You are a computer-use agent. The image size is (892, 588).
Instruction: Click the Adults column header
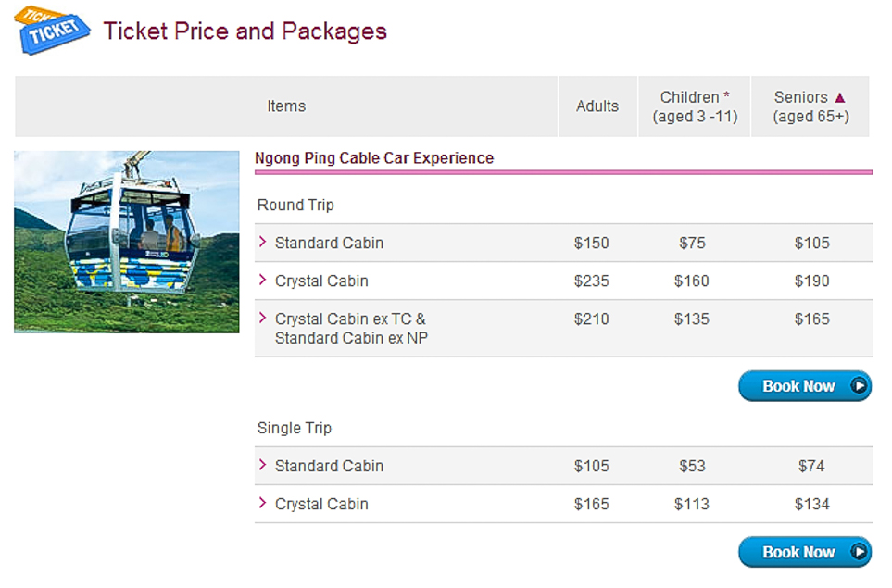[x=597, y=106]
